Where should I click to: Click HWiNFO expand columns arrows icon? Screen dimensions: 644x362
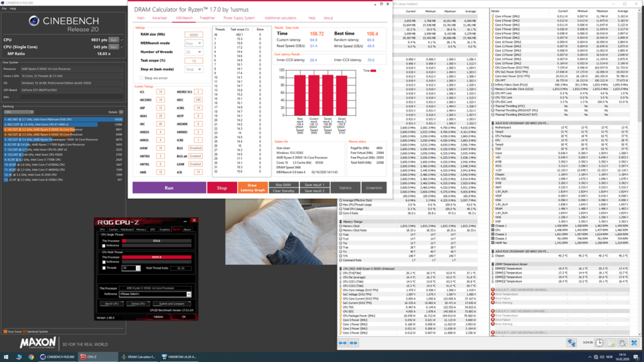[x=343, y=343]
